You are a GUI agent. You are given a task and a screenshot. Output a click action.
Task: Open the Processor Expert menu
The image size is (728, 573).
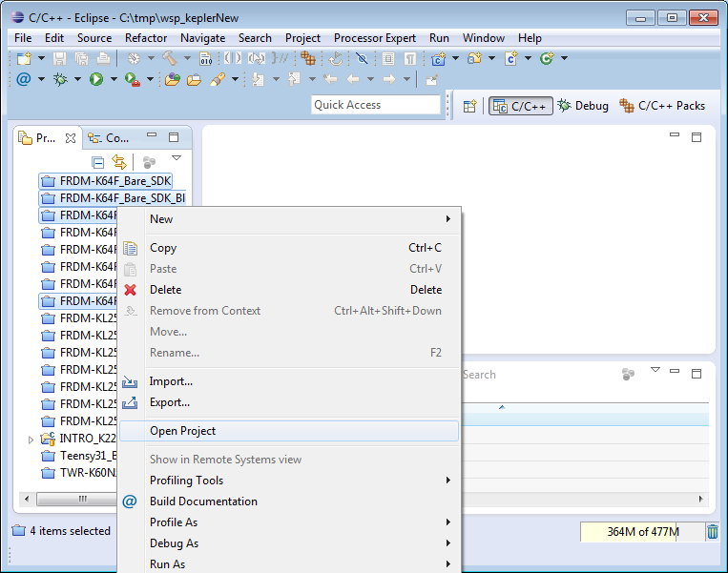click(x=374, y=38)
